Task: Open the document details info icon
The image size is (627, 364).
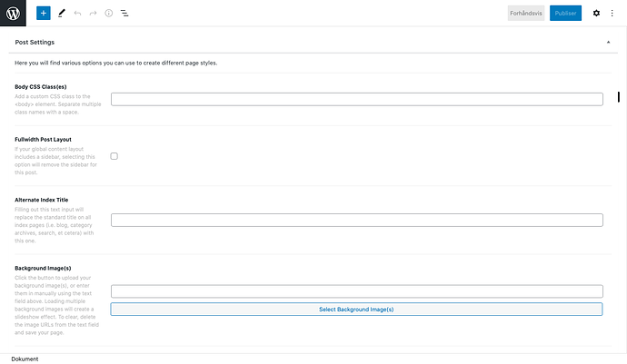Action: tap(108, 14)
